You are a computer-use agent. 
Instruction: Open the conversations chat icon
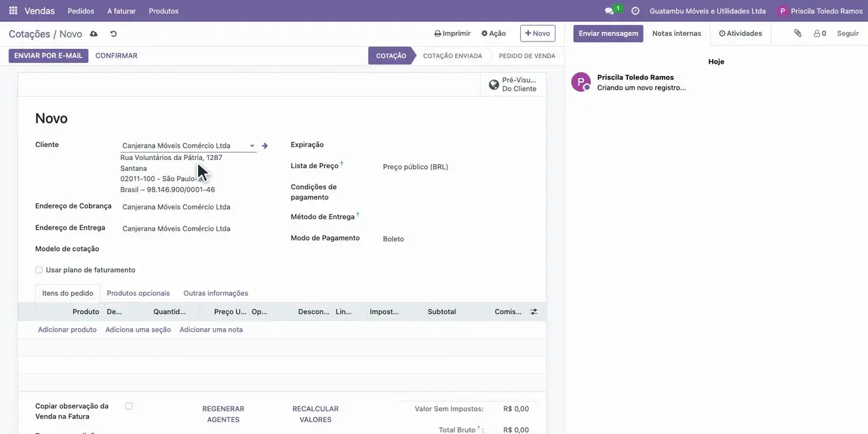(609, 11)
